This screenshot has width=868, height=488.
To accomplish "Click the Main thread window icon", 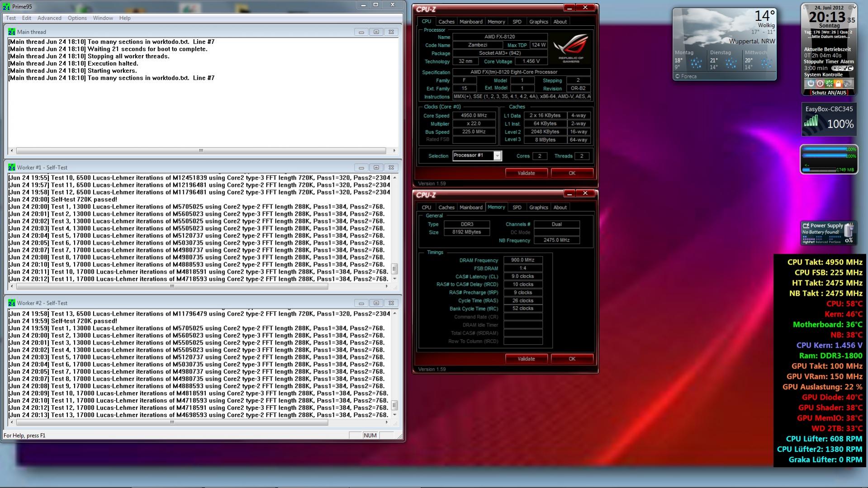I will coord(11,32).
